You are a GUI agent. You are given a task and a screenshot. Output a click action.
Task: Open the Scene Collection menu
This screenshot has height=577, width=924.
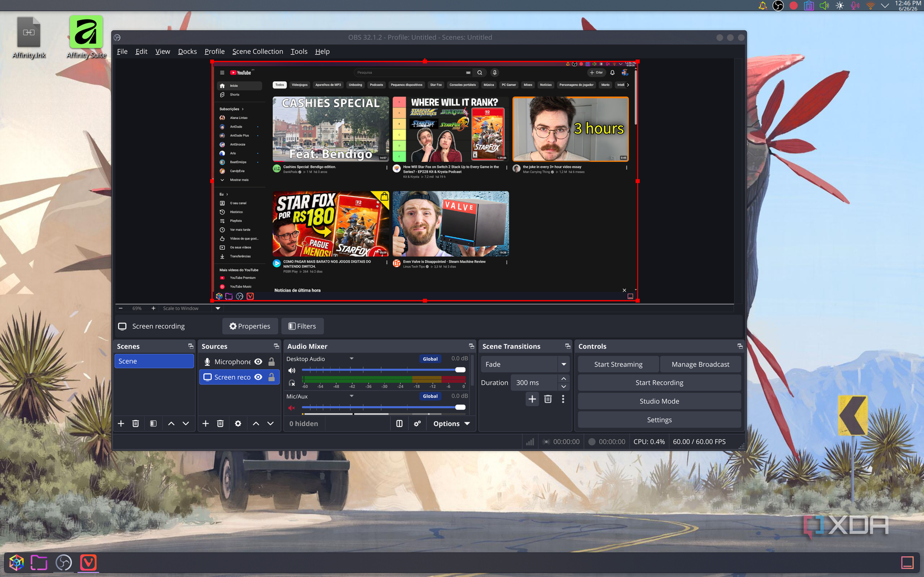[258, 51]
